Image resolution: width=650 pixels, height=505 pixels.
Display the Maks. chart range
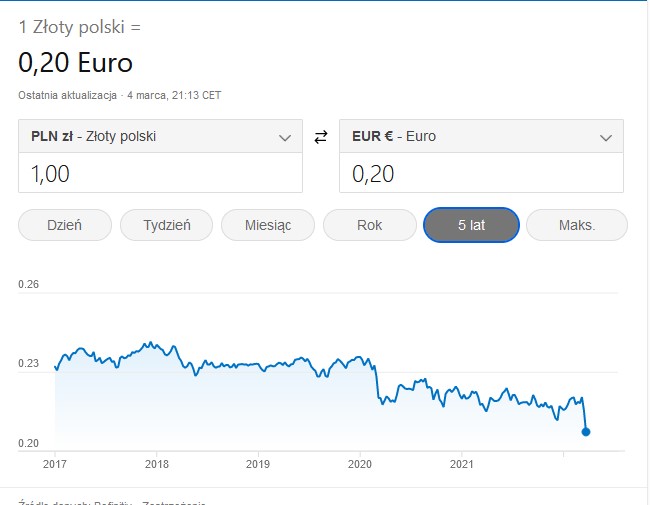[576, 225]
